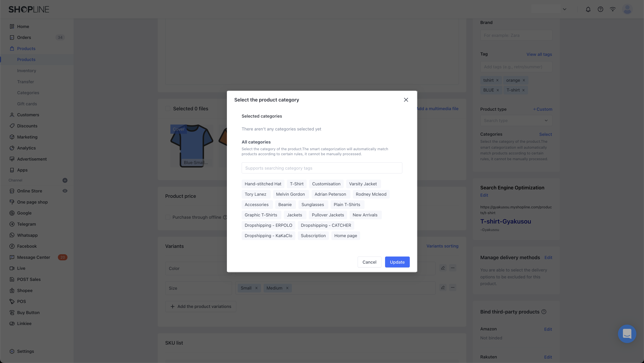Open the help question mark icon

(x=600, y=10)
